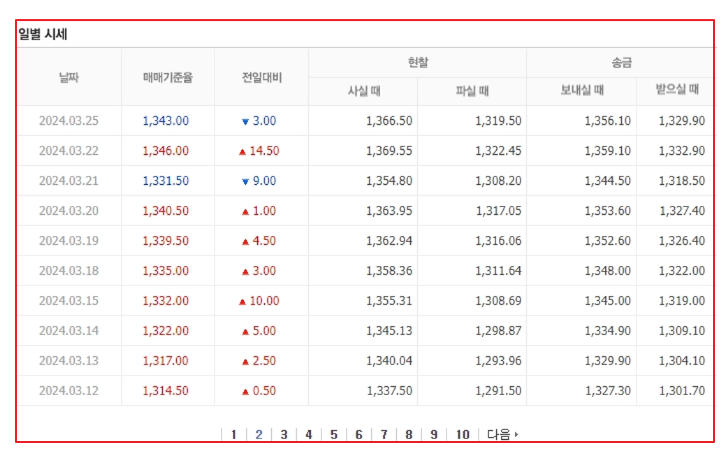Image resolution: width=723 pixels, height=451 pixels.
Task: Click the 보내실 때 sub-header
Action: pyautogui.click(x=582, y=90)
